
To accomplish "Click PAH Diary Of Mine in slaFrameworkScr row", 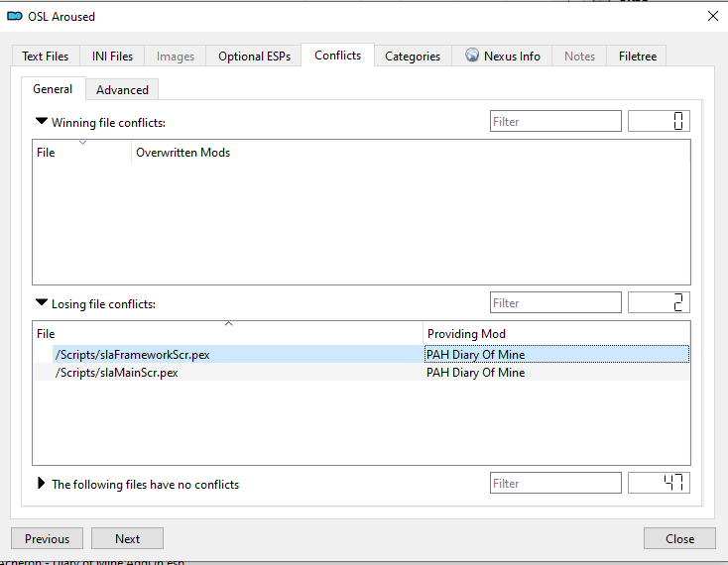I will (x=475, y=355).
